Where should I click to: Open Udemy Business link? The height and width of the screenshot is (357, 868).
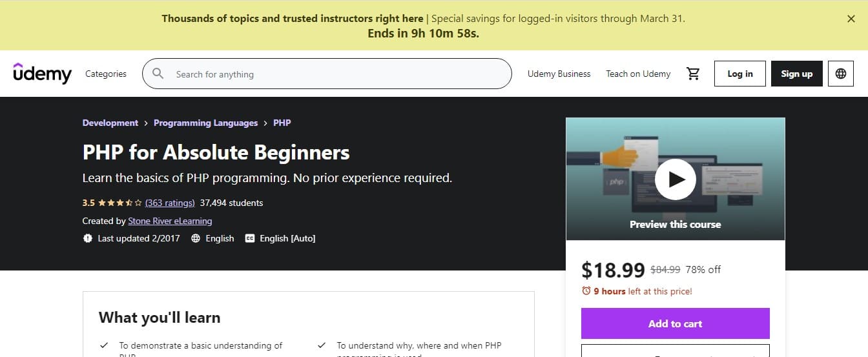[x=559, y=74]
